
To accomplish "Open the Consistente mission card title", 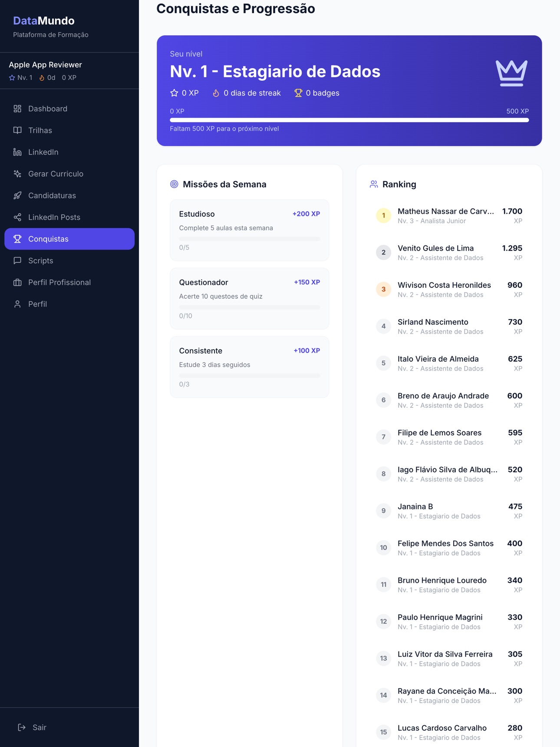I will point(201,351).
